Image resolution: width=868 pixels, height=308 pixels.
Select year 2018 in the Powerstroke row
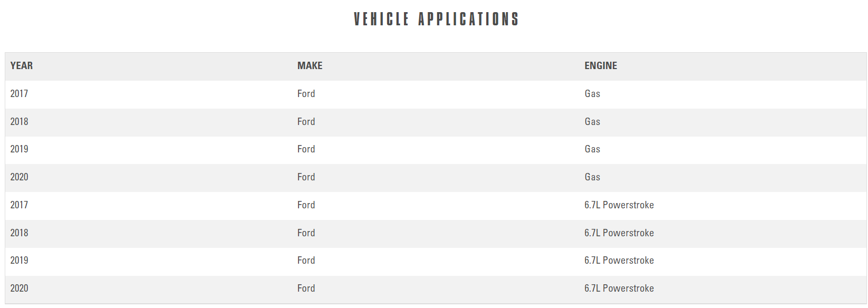(19, 233)
